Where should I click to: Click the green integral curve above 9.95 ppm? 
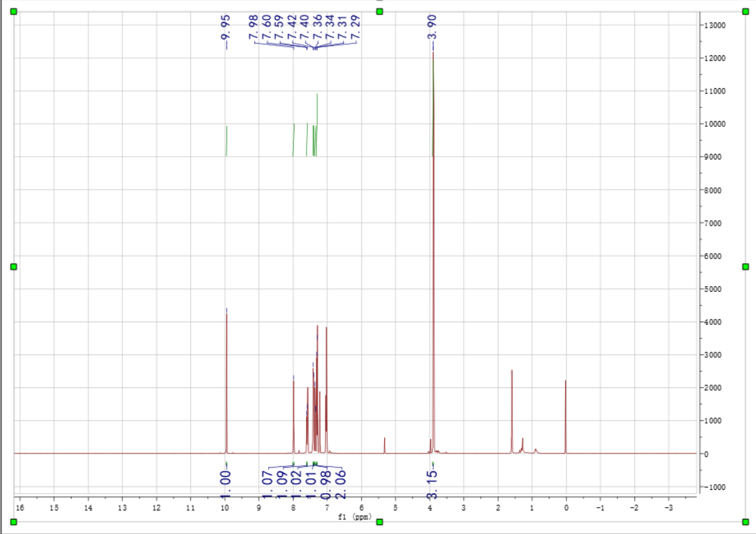click(x=226, y=141)
